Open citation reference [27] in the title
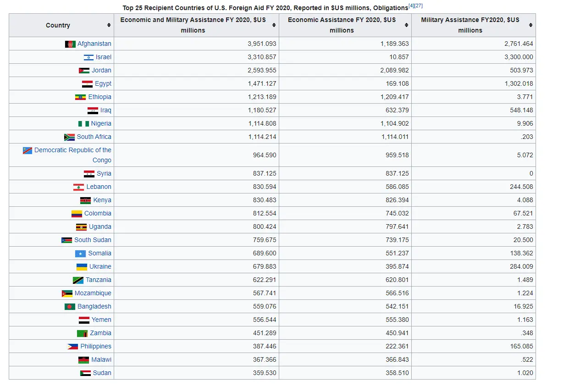 (x=418, y=6)
